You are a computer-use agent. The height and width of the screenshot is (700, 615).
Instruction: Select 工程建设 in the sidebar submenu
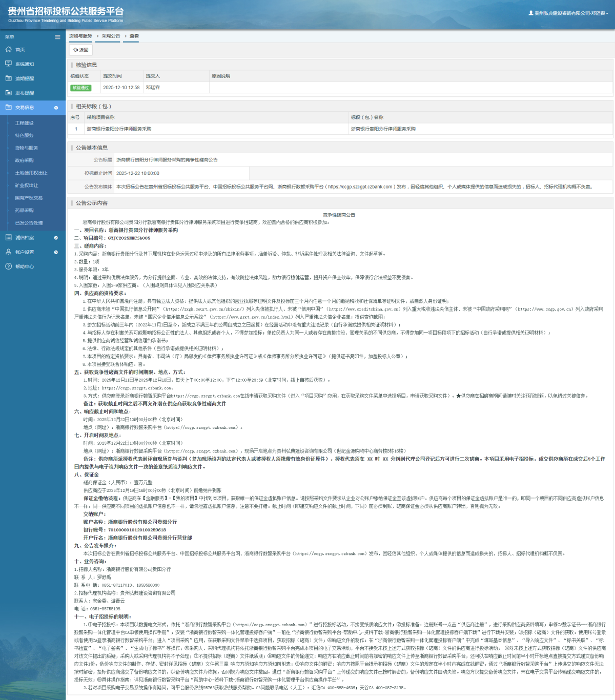pyautogui.click(x=24, y=123)
